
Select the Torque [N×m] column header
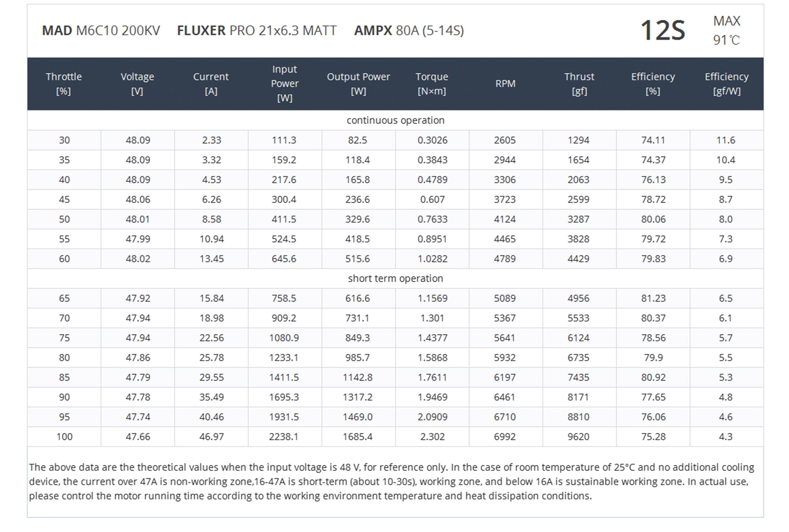432,84
